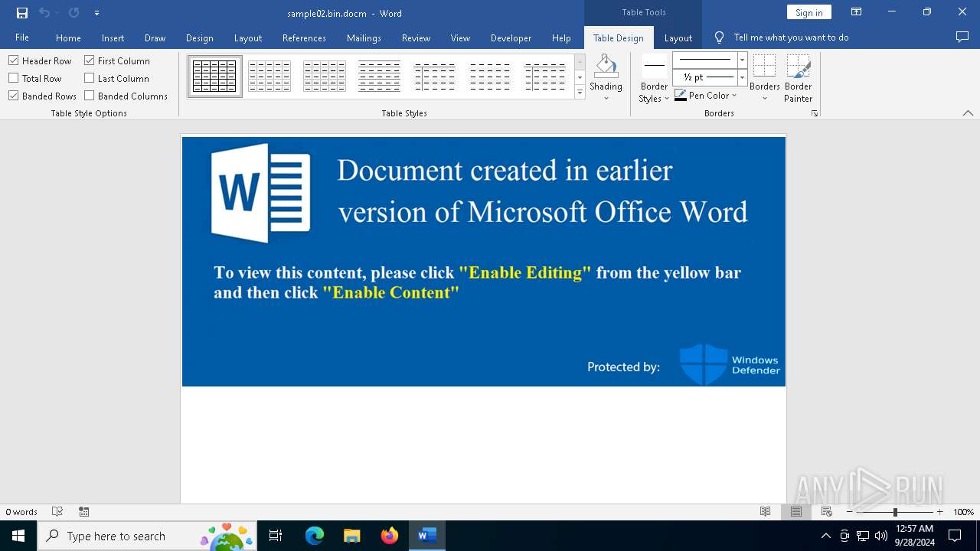Click the macro recording status icon
This screenshot has height=551, width=980.
point(84,512)
